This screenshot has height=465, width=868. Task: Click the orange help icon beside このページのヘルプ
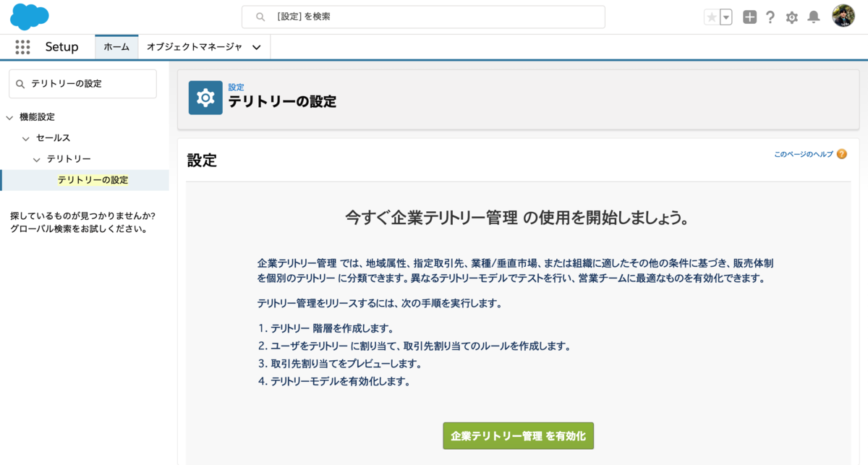841,154
